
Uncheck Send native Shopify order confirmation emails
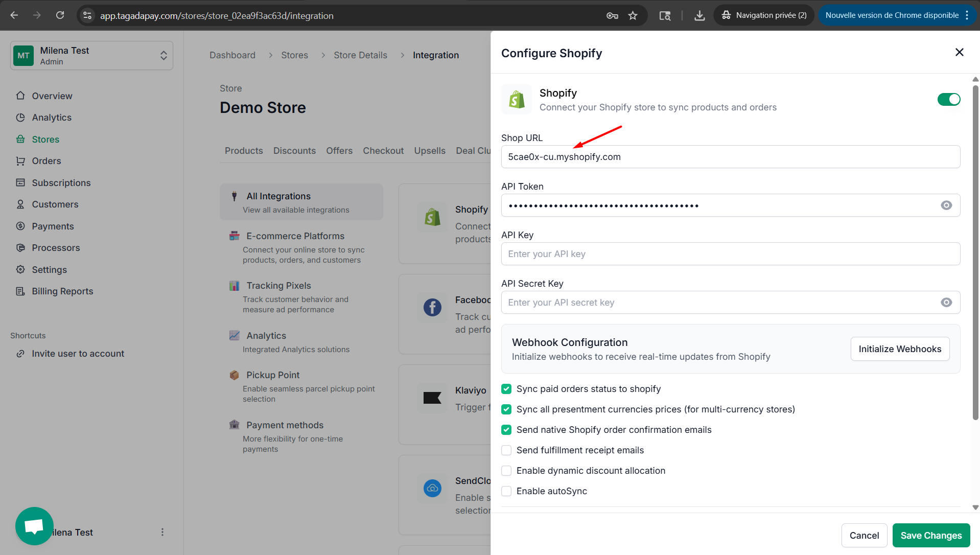(x=506, y=430)
